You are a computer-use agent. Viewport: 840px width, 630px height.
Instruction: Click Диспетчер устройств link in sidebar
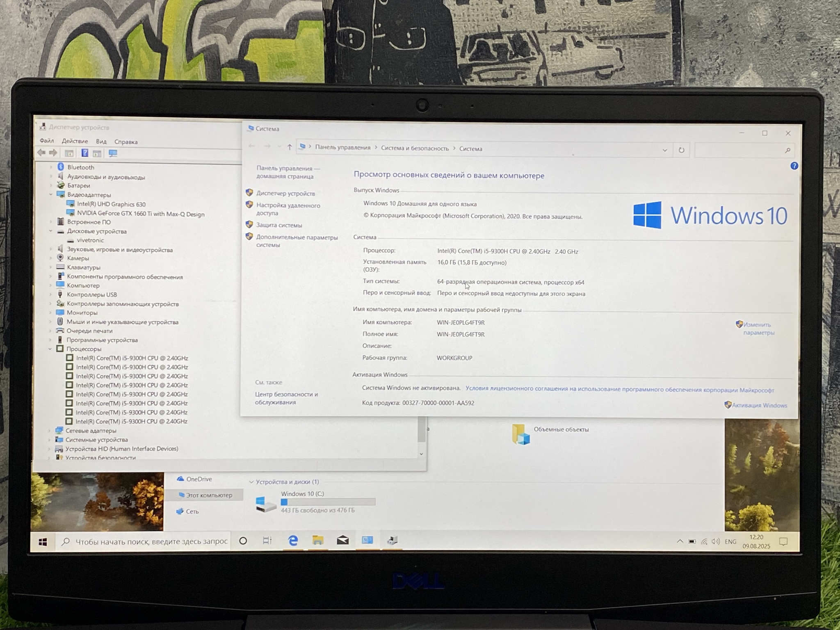(285, 193)
